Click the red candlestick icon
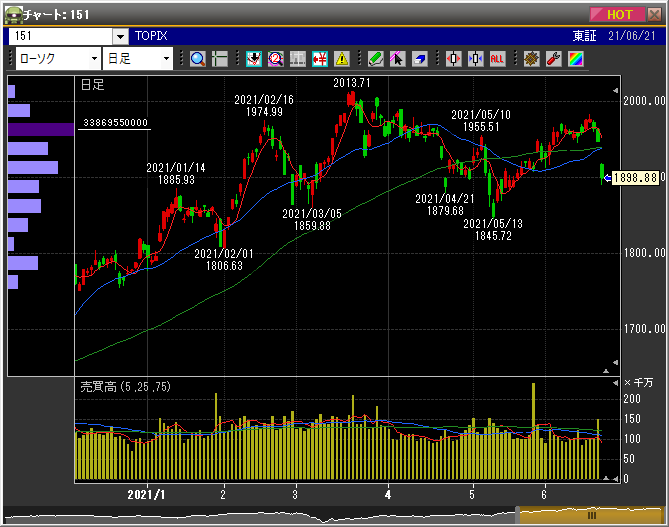 [453, 58]
